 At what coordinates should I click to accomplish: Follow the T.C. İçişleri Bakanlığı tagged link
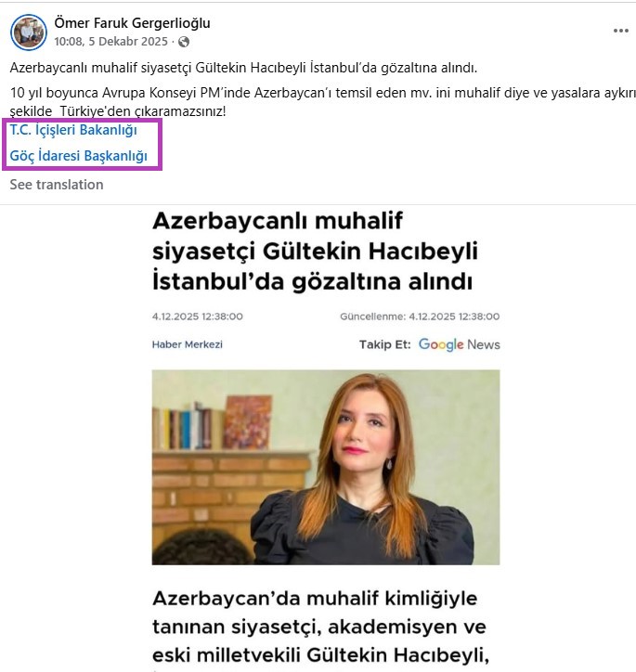coord(73,130)
